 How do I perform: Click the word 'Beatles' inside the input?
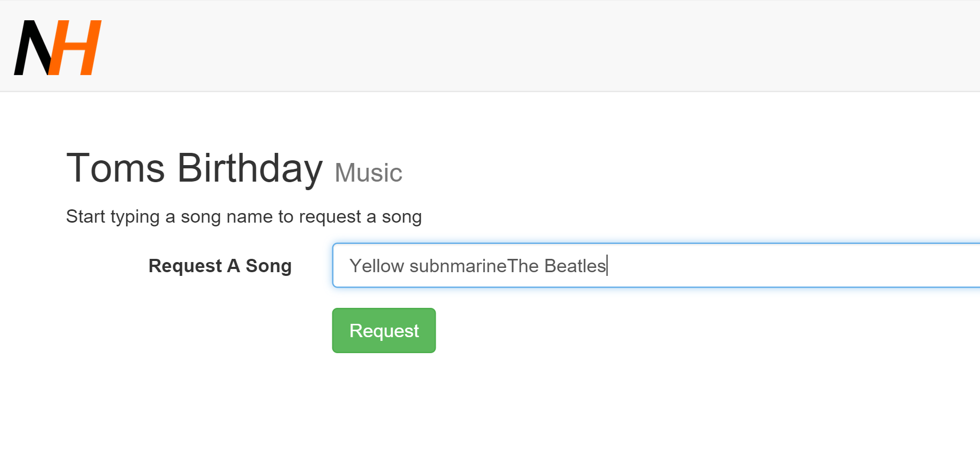pos(575,266)
